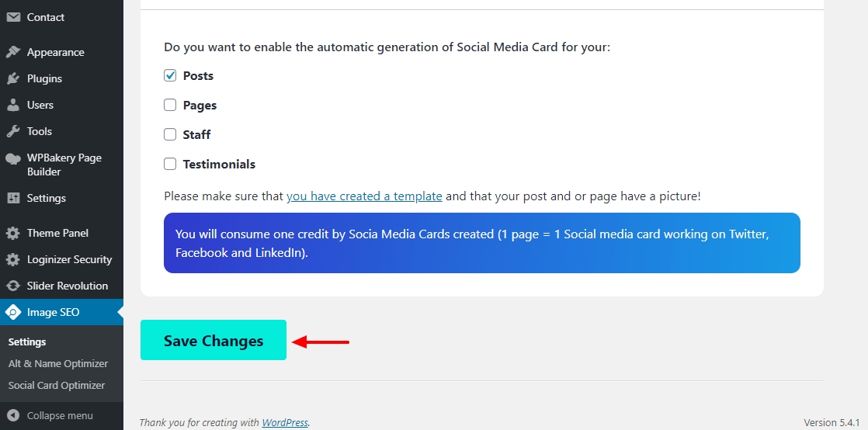868x430 pixels.
Task: Click the Appearance paintbrush icon
Action: point(13,52)
